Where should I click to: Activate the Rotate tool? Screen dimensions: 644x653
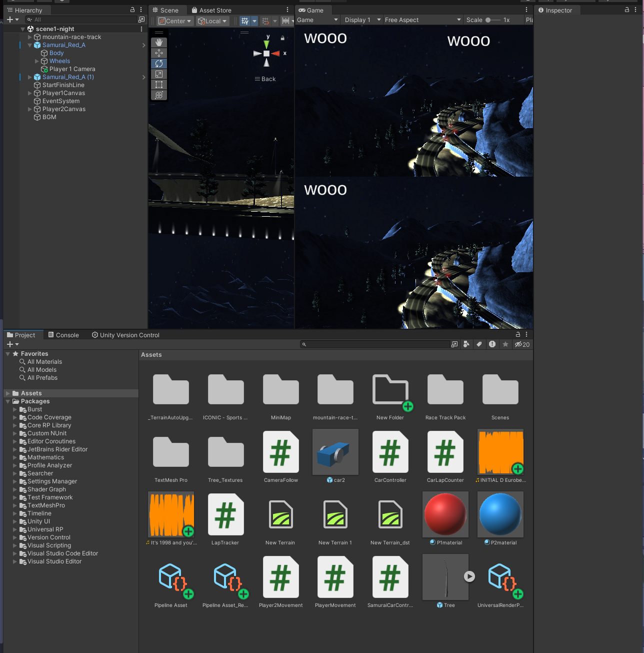(x=159, y=64)
